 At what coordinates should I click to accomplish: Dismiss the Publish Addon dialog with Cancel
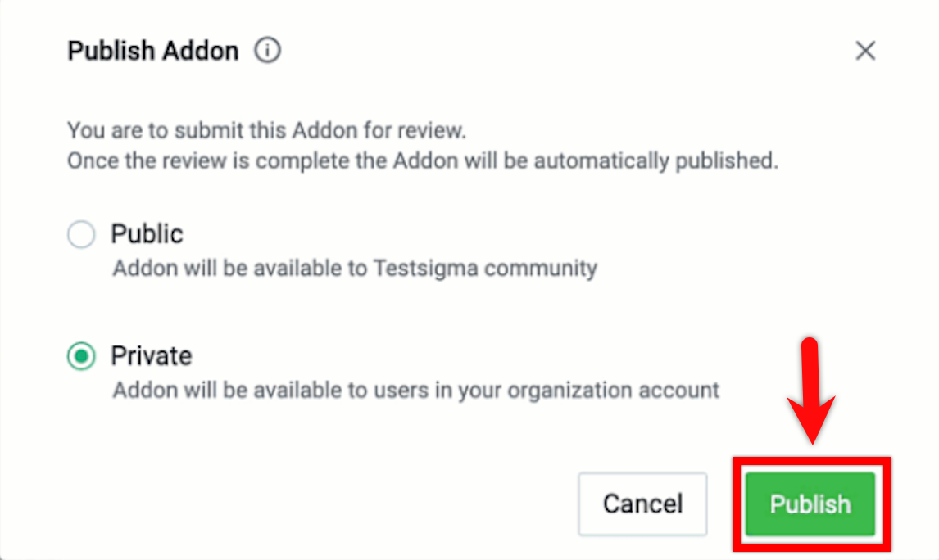642,504
